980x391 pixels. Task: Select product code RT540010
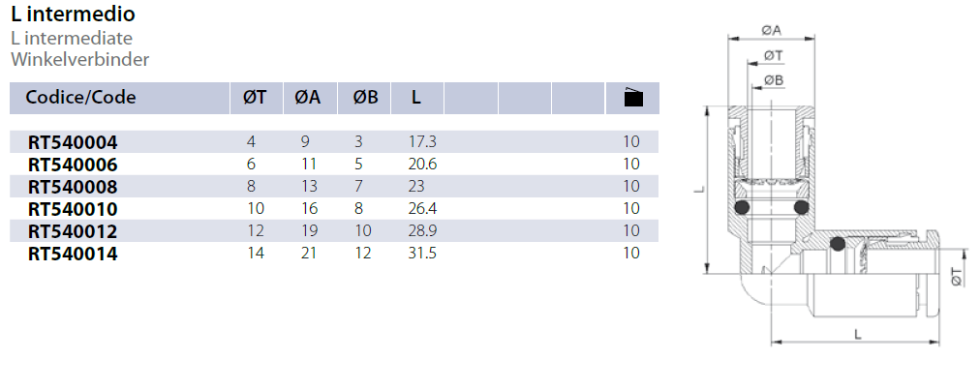point(73,209)
